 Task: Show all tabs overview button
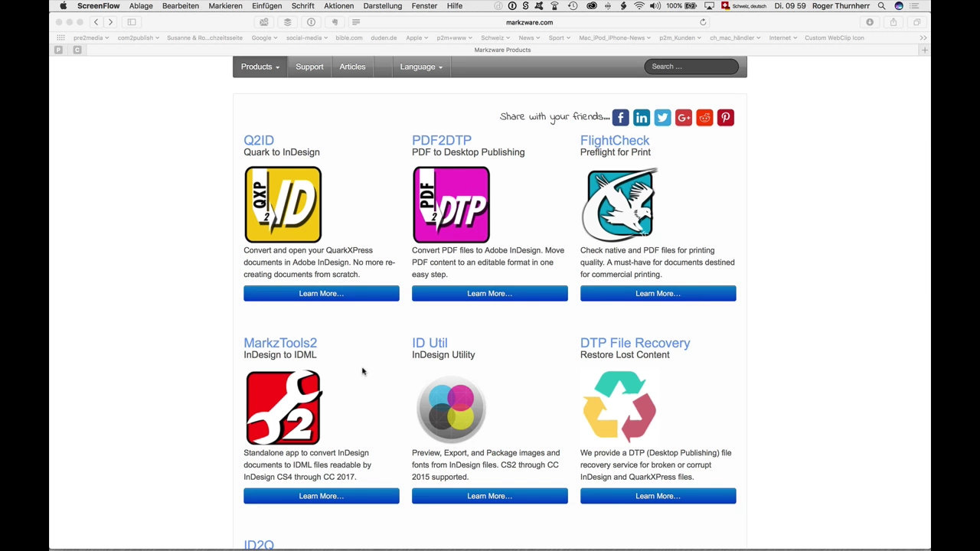(917, 22)
